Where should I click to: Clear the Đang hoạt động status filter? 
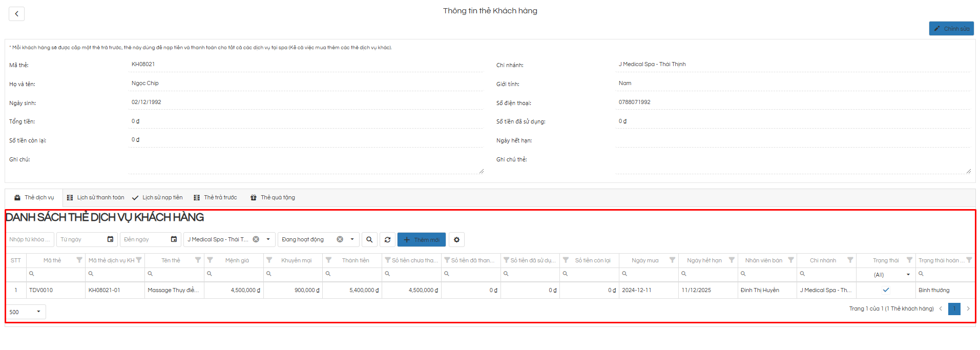[x=340, y=239]
